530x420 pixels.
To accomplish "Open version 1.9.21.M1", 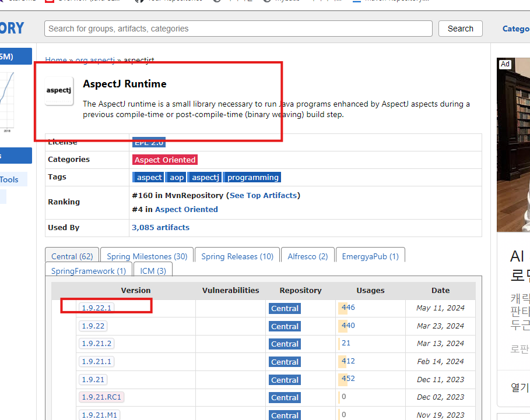I will coord(99,415).
